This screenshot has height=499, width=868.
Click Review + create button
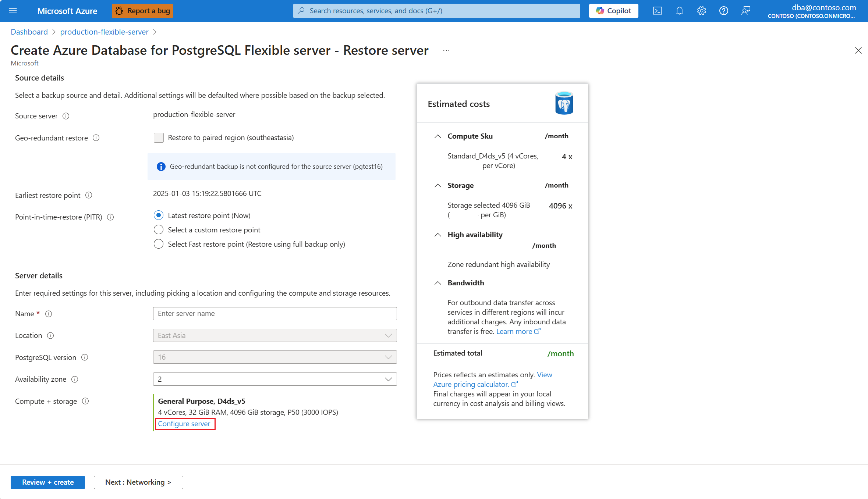(x=48, y=482)
